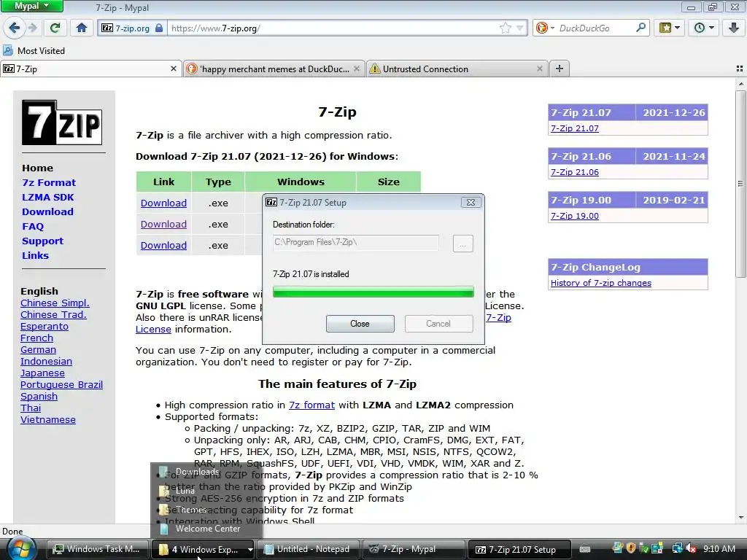Click the installation progress bar
Screen dimensions: 747x560
pyautogui.click(x=373, y=292)
